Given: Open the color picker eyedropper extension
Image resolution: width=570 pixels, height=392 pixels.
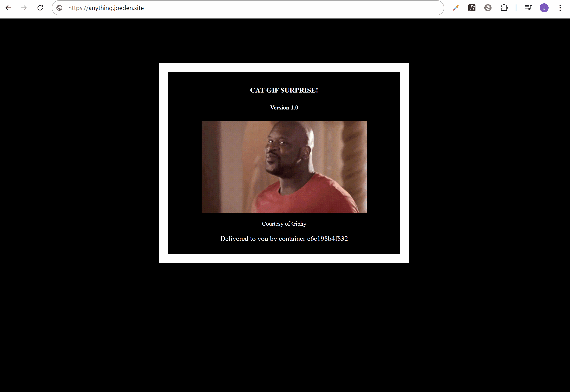Looking at the screenshot, I should [x=456, y=8].
